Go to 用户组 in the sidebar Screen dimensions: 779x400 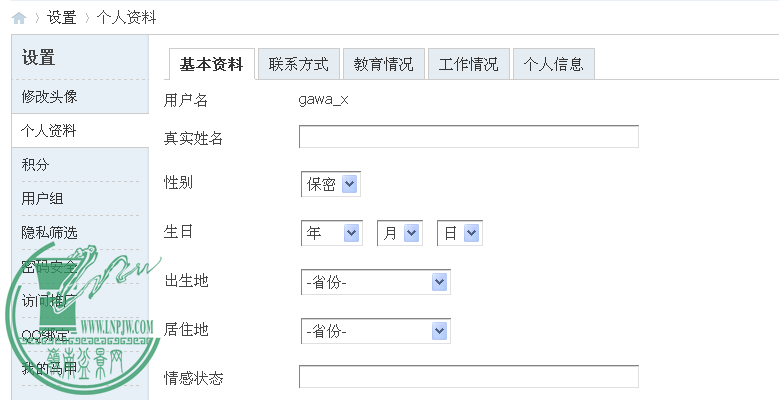tap(42, 198)
